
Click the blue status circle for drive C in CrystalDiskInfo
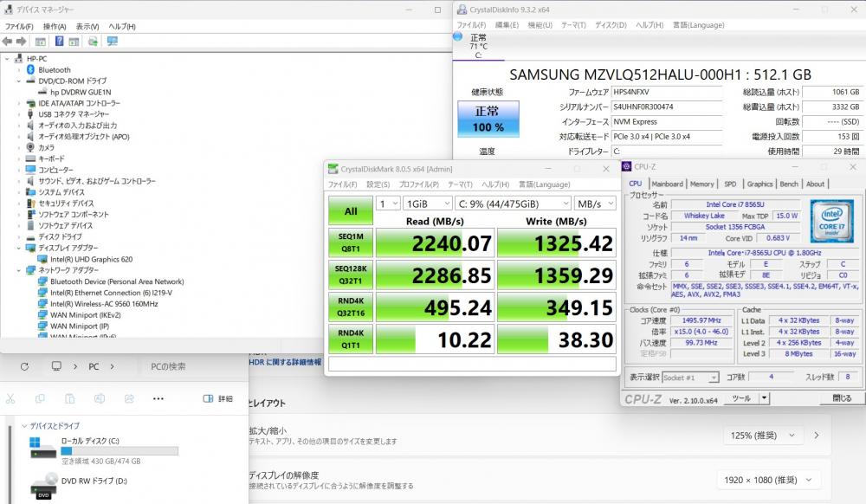pyautogui.click(x=458, y=36)
